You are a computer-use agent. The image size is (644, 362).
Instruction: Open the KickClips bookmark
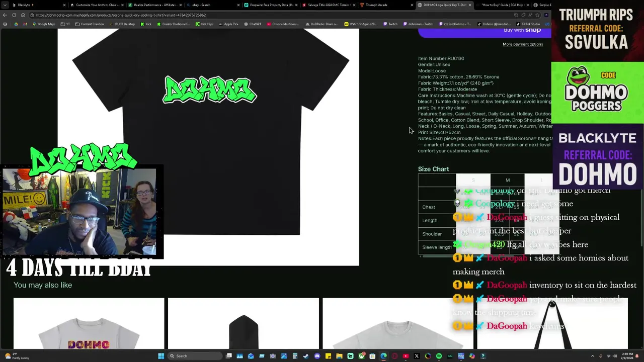[204, 24]
